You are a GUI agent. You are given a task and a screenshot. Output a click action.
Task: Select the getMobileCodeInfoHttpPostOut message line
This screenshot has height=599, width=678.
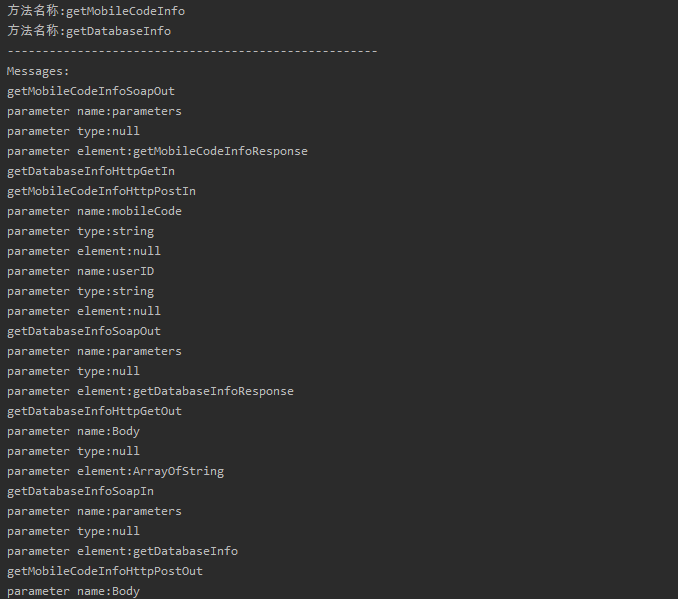[x=105, y=571]
